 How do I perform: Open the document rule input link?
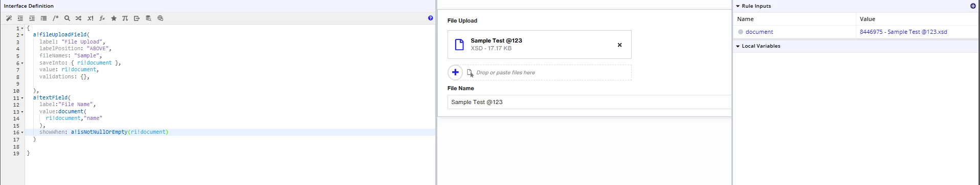click(x=759, y=32)
